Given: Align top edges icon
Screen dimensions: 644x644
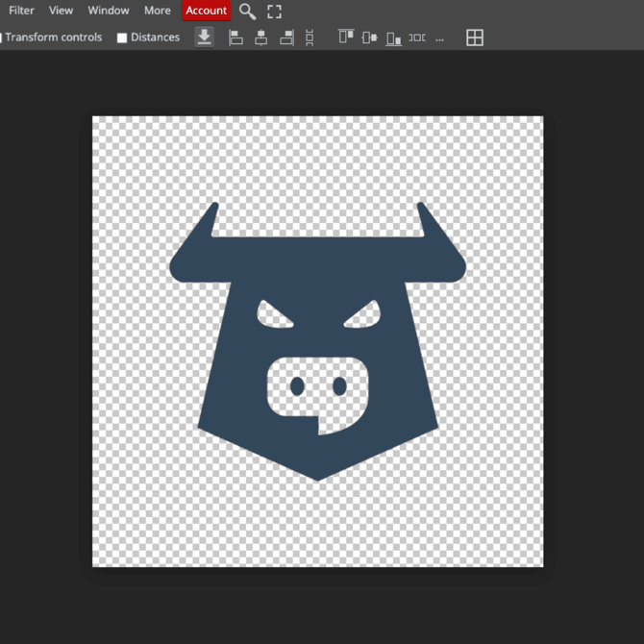Looking at the screenshot, I should pos(346,37).
